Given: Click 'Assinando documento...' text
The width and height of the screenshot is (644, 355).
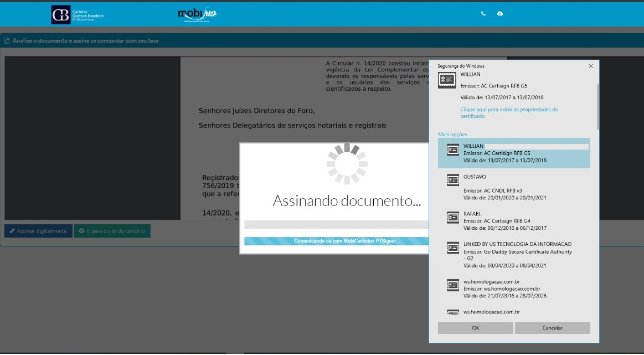Looking at the screenshot, I should [x=347, y=200].
